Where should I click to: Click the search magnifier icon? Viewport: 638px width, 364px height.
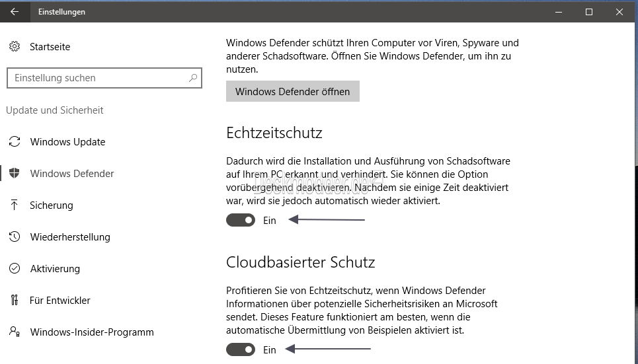193,78
